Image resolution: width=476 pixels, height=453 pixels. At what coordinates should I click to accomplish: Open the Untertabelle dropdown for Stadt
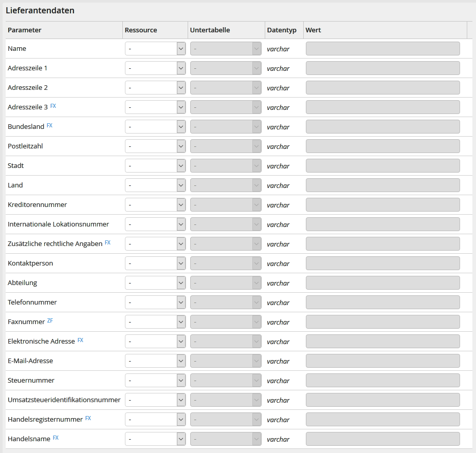pyautogui.click(x=226, y=166)
